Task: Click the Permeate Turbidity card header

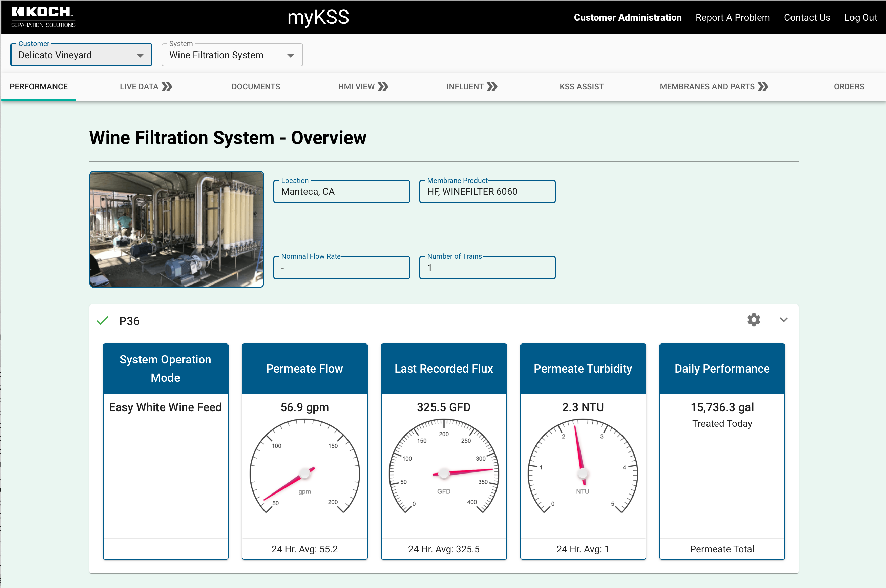Action: click(x=583, y=368)
